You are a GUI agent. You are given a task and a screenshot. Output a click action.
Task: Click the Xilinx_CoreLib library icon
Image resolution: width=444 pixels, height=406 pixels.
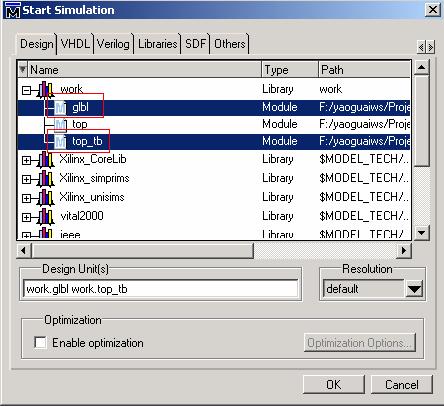click(46, 160)
